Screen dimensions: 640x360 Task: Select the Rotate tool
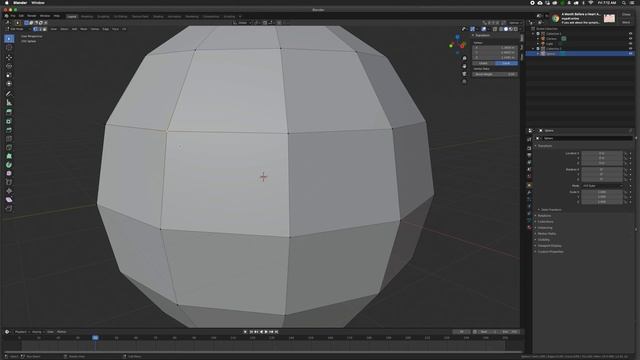[9, 66]
